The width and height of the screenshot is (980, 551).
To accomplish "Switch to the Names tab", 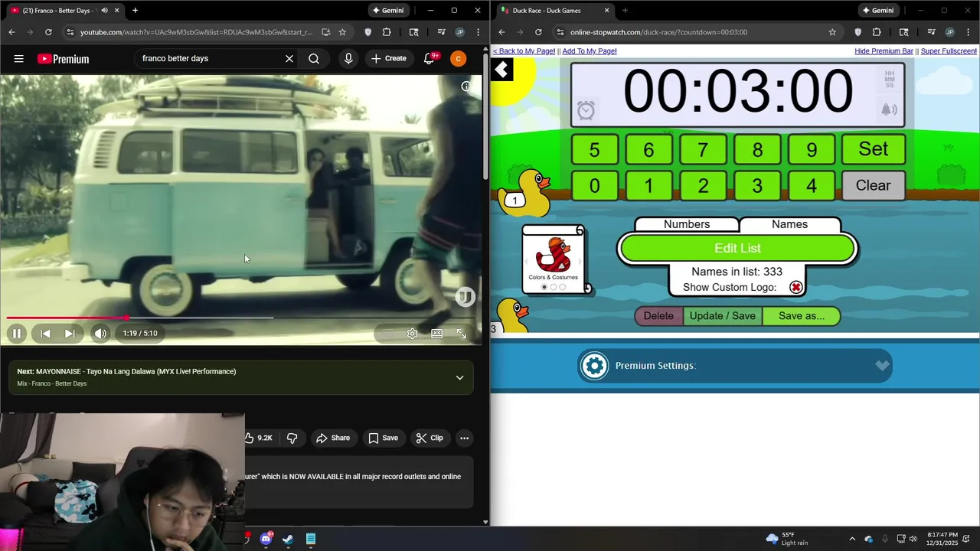I will 789,224.
